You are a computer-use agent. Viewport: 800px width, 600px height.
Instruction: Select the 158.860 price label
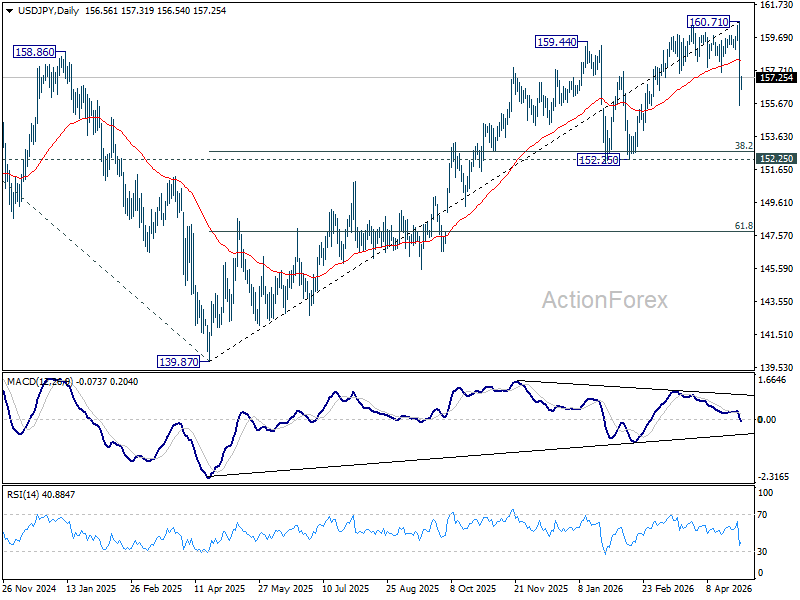click(35, 52)
